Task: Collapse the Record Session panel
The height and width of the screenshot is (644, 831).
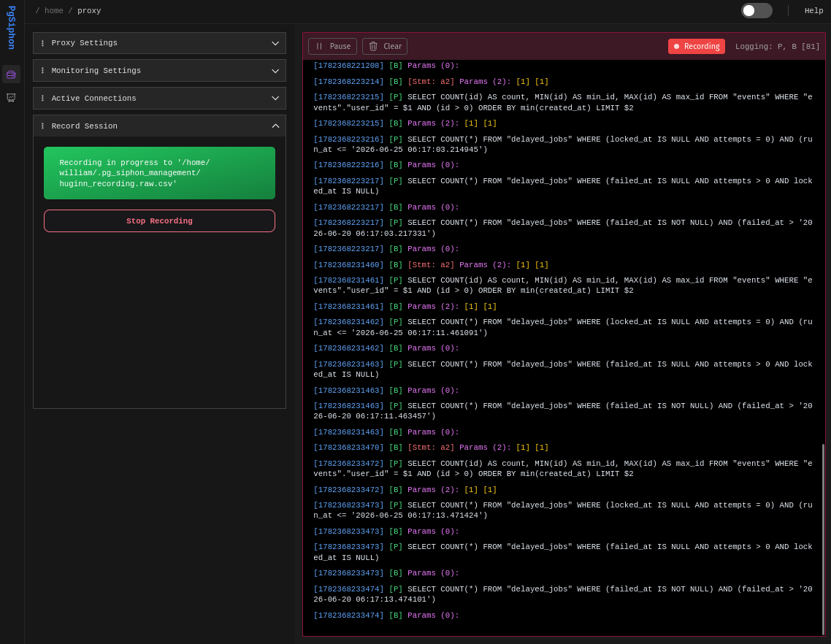Action: [x=159, y=126]
